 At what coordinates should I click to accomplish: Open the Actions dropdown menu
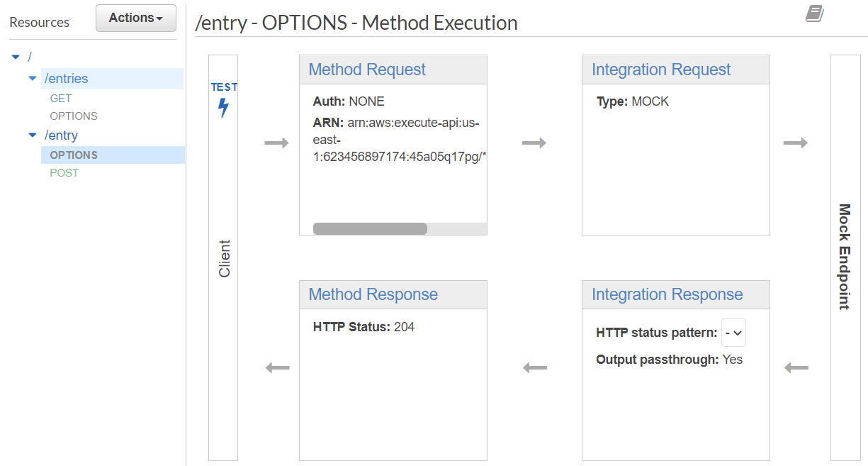coord(136,18)
